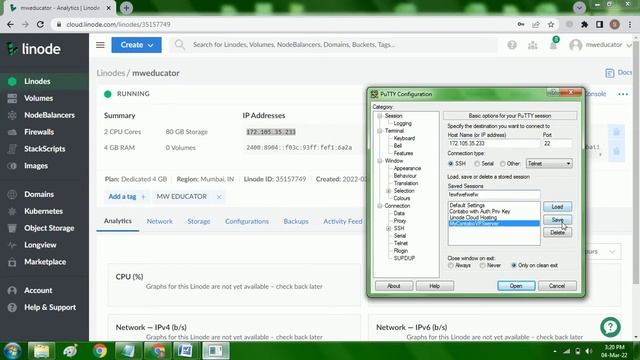Click the hamburger menu icon
The image size is (640, 360).
click(x=100, y=45)
